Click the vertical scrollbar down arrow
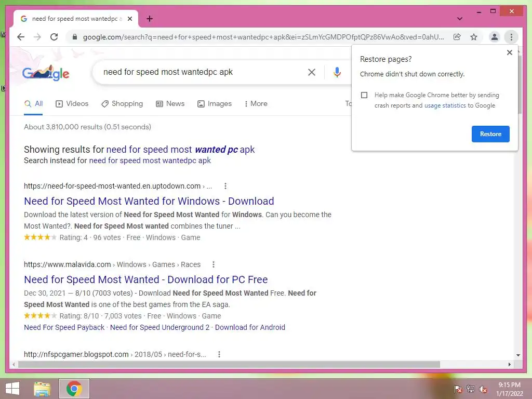532x399 pixels. point(518,355)
